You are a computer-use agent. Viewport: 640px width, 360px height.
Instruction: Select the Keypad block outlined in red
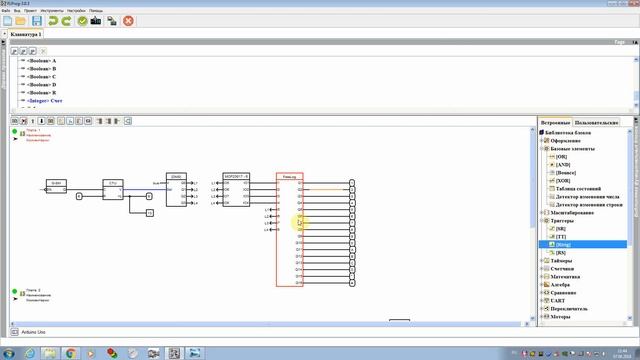click(289, 229)
